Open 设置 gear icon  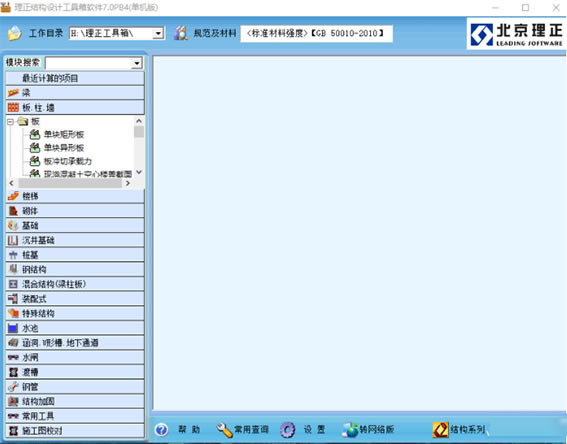(288, 430)
